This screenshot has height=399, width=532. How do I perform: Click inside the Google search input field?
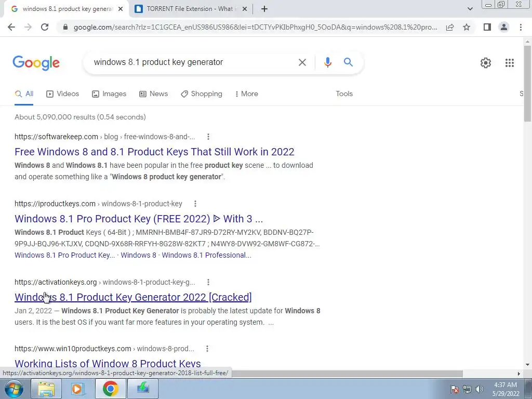192,62
